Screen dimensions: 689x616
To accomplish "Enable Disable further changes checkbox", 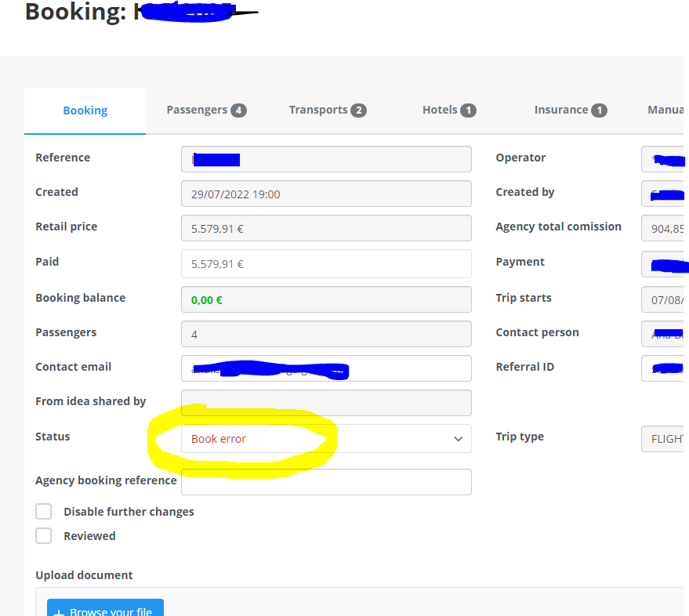I will 44,512.
